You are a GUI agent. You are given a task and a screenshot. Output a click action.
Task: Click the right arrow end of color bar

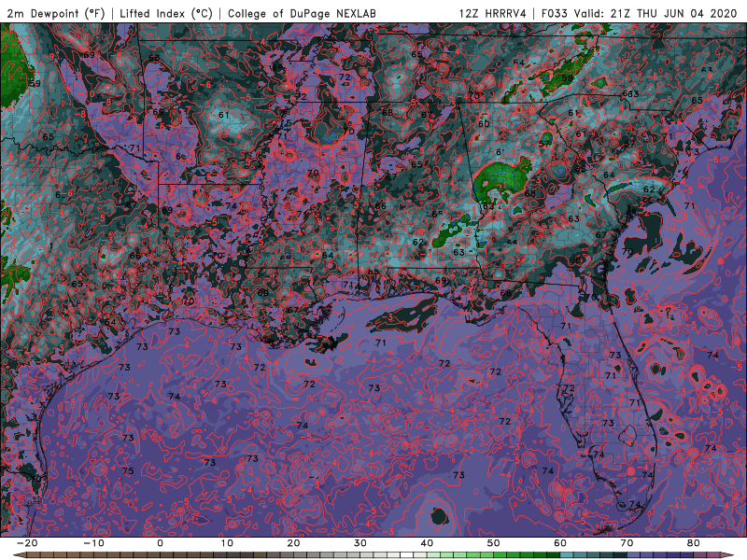pos(728,555)
